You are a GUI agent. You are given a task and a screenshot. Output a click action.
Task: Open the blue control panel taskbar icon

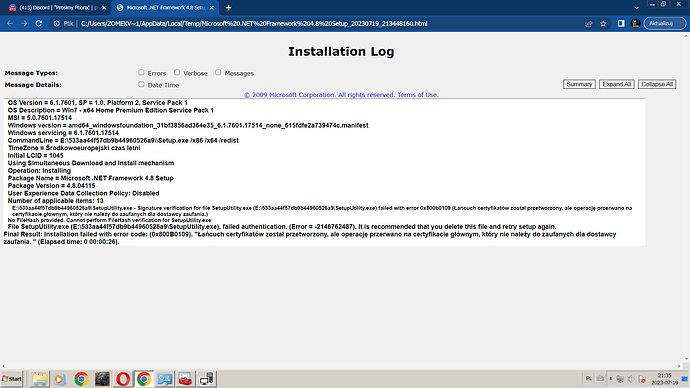(165, 379)
